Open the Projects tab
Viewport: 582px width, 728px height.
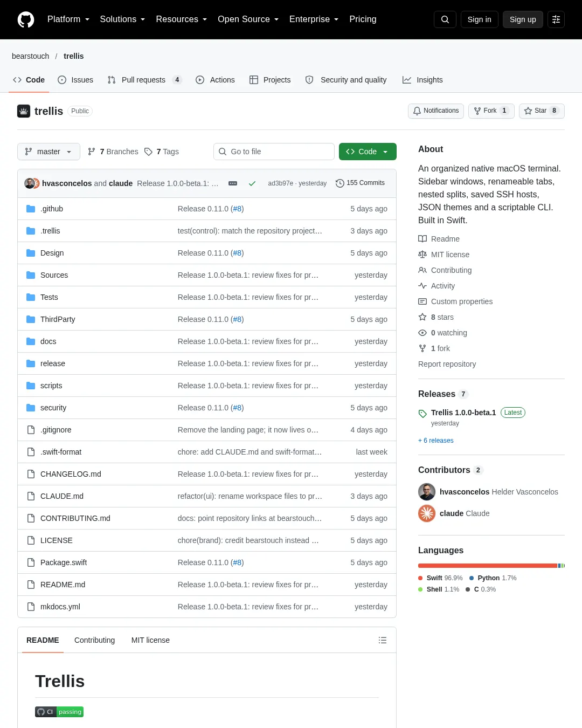270,80
